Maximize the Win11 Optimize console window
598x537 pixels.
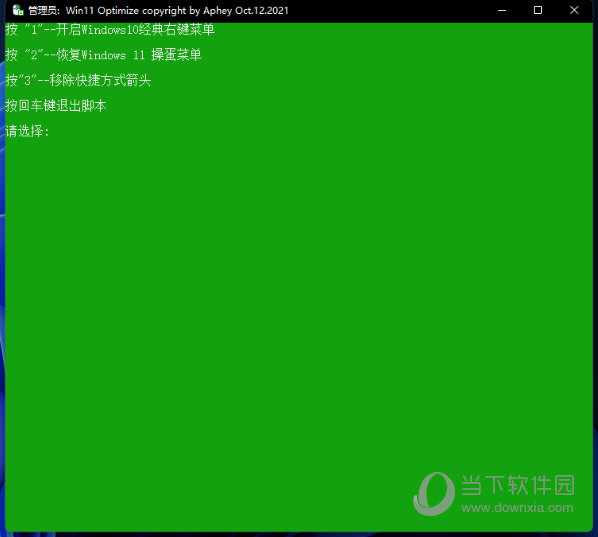(x=538, y=10)
